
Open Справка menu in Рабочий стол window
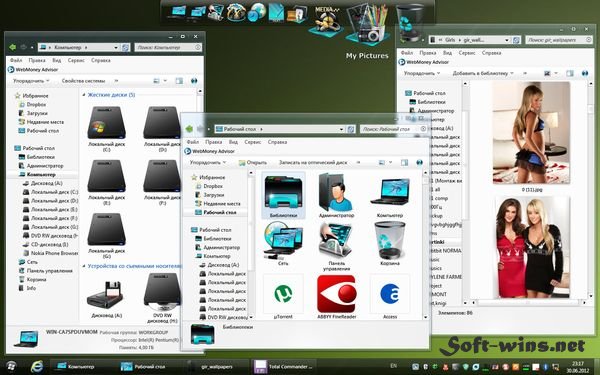[x=277, y=142]
